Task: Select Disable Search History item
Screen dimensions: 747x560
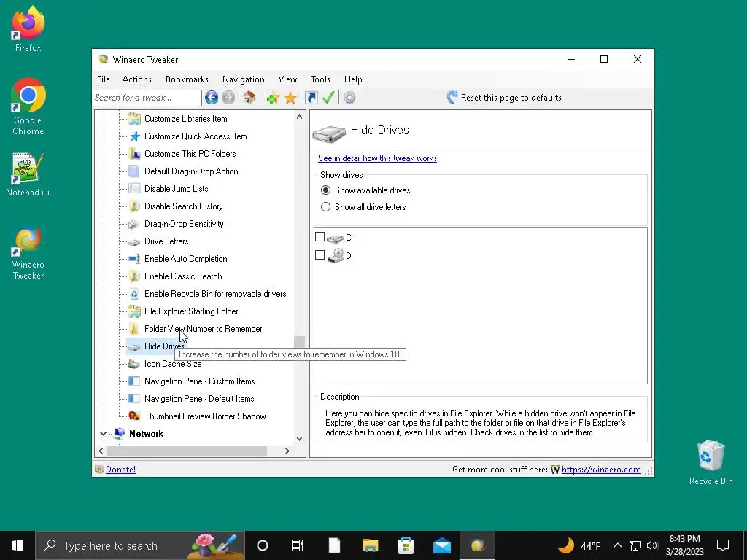Action: pyautogui.click(x=183, y=206)
